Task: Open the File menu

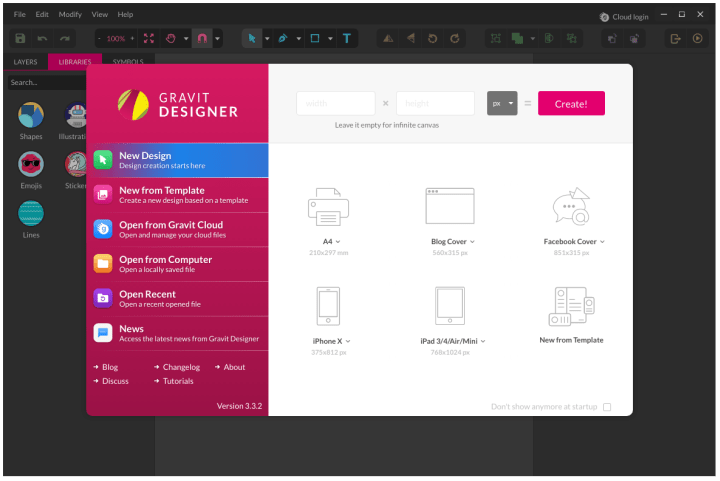Action: [x=19, y=15]
